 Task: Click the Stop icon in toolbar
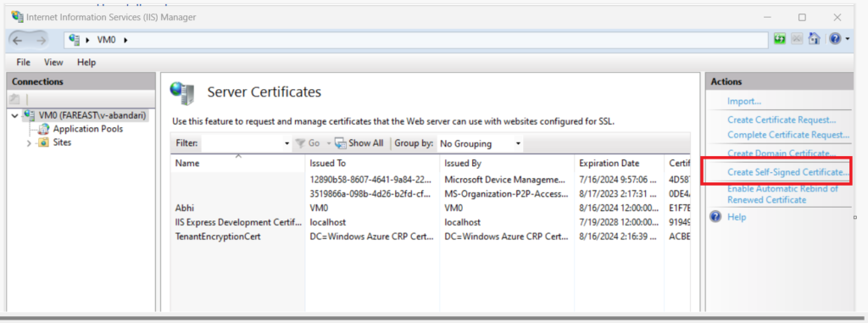pyautogui.click(x=797, y=39)
